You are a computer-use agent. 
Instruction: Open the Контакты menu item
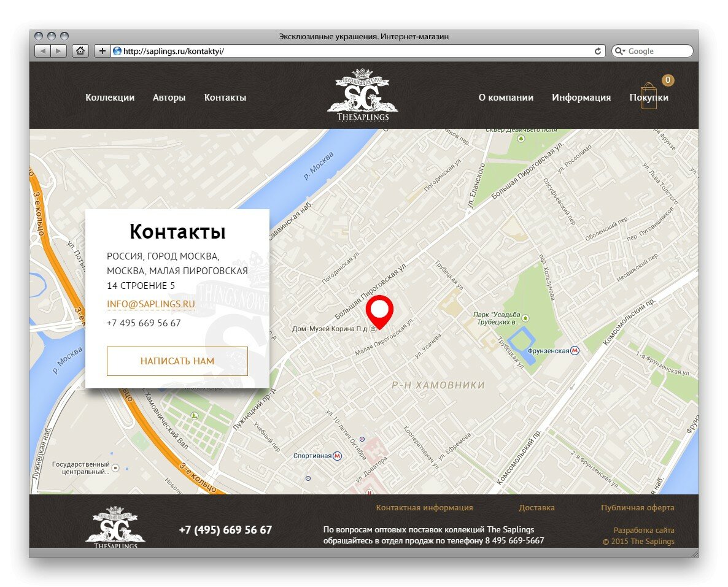(225, 98)
